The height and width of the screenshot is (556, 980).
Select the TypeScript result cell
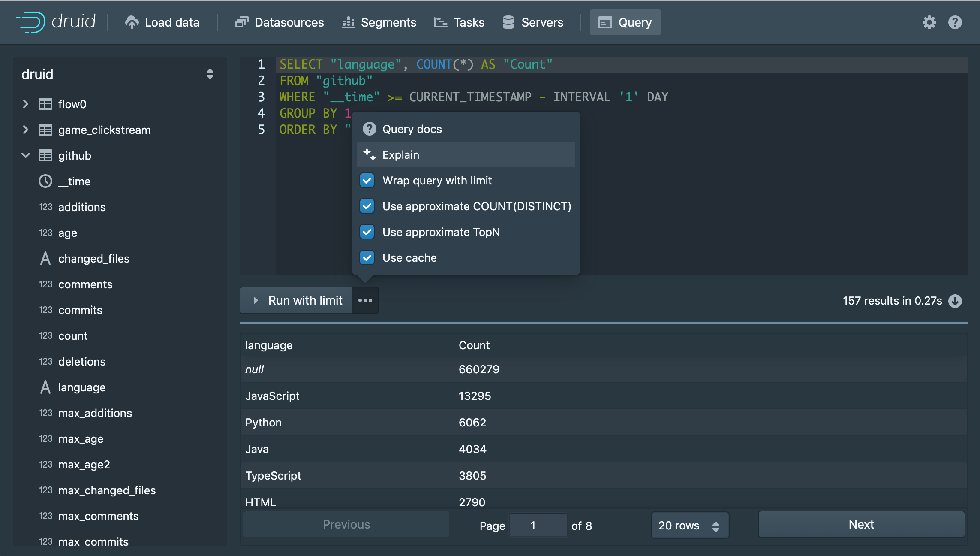347,475
